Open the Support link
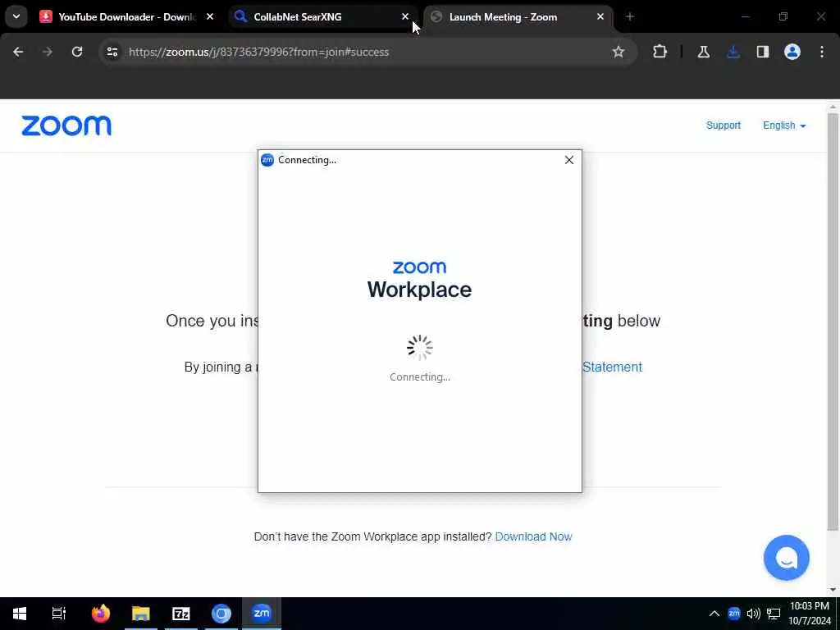The width and height of the screenshot is (840, 630). pos(724,126)
